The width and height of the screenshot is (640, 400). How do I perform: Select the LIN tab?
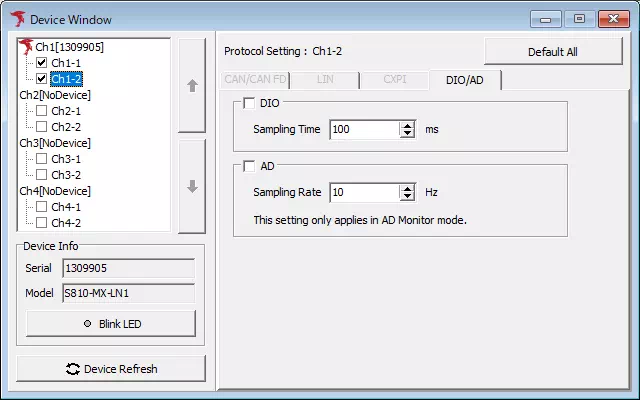click(x=324, y=79)
